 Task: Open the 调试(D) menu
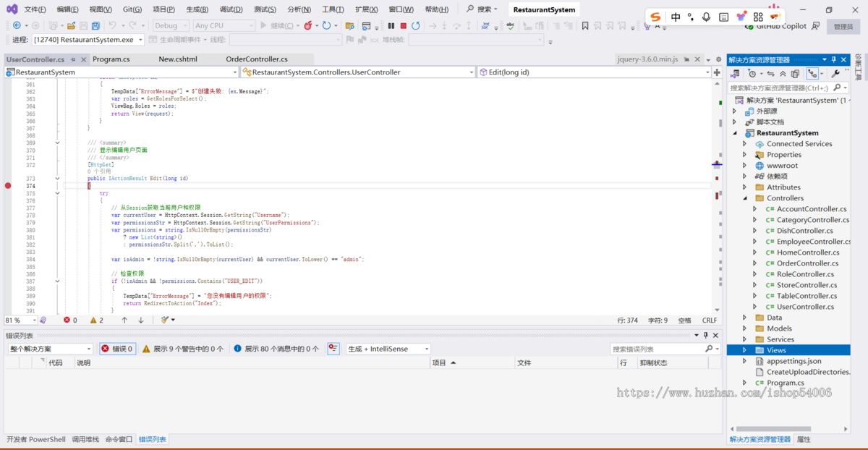coord(231,9)
